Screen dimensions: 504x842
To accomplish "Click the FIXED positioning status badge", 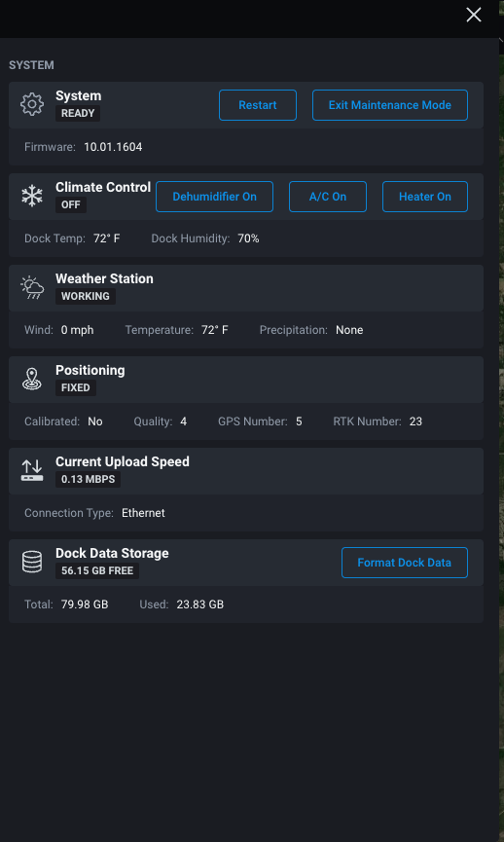I will [x=76, y=387].
